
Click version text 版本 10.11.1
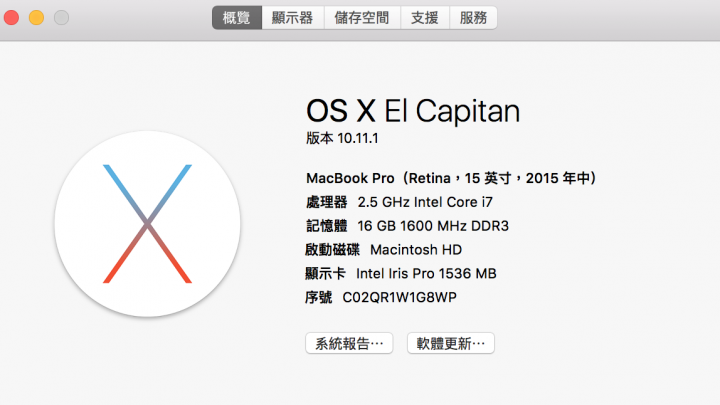click(x=343, y=138)
